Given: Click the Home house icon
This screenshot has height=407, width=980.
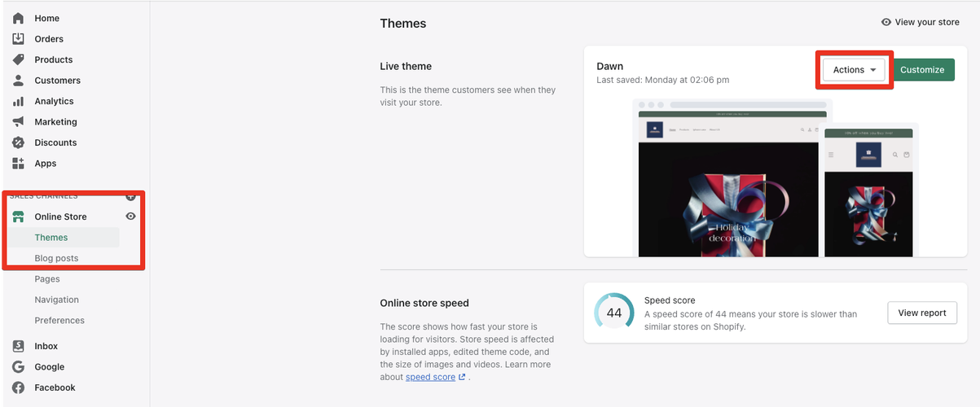Looking at the screenshot, I should pos(18,18).
